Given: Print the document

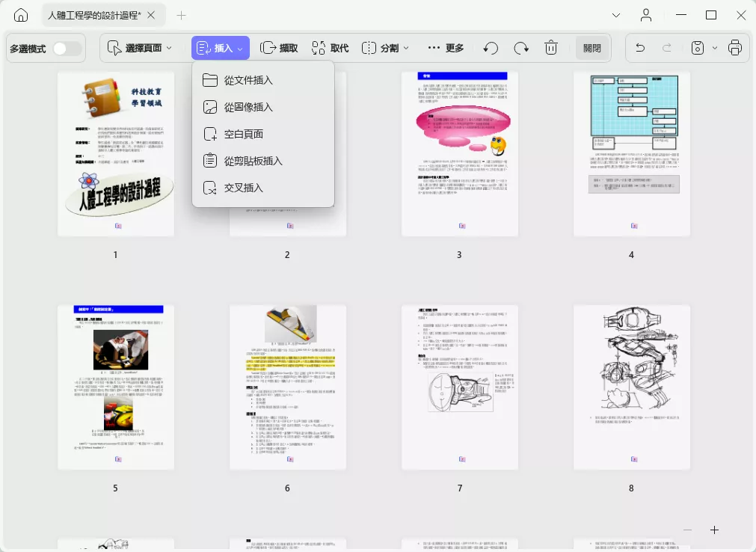Looking at the screenshot, I should tap(735, 48).
